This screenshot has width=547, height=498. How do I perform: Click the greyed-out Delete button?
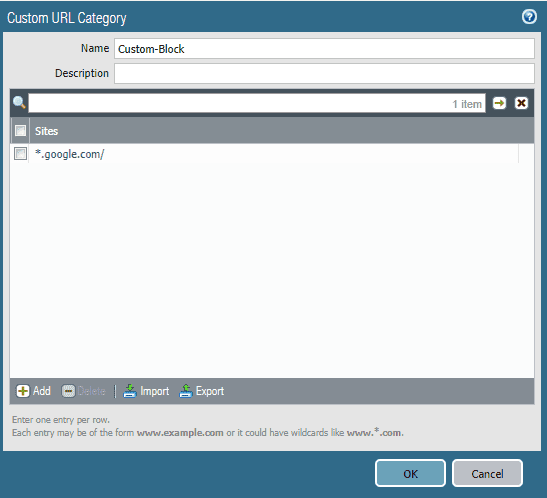pyautogui.click(x=83, y=391)
